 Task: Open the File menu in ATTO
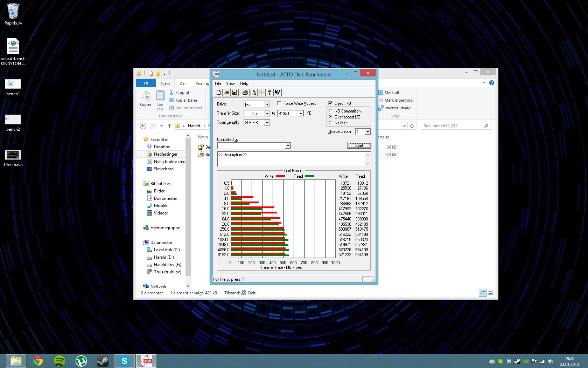218,83
